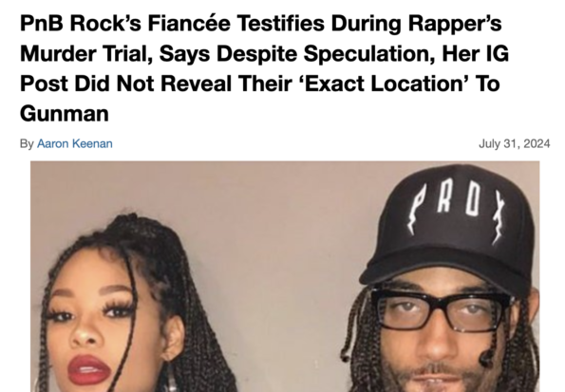Click the word 'Gunman' in the headline
The width and height of the screenshot is (565, 392).
(65, 114)
